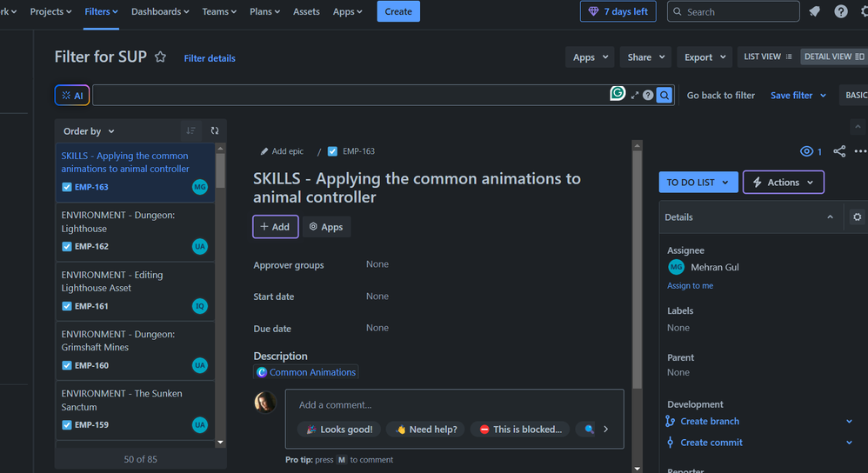The height and width of the screenshot is (473, 868).
Task: Click UA avatar on EMP-160 card
Action: pyautogui.click(x=200, y=365)
